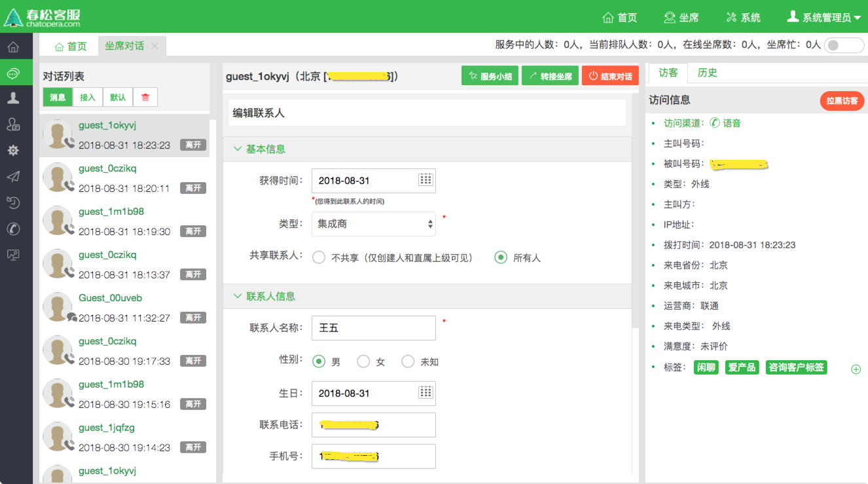Image resolution: width=868 pixels, height=484 pixels.
Task: Click into the 联系人名称 input field
Action: click(x=373, y=328)
